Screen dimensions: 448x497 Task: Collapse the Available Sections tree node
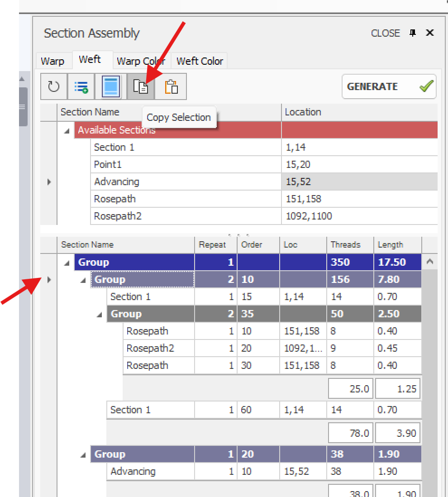67,131
